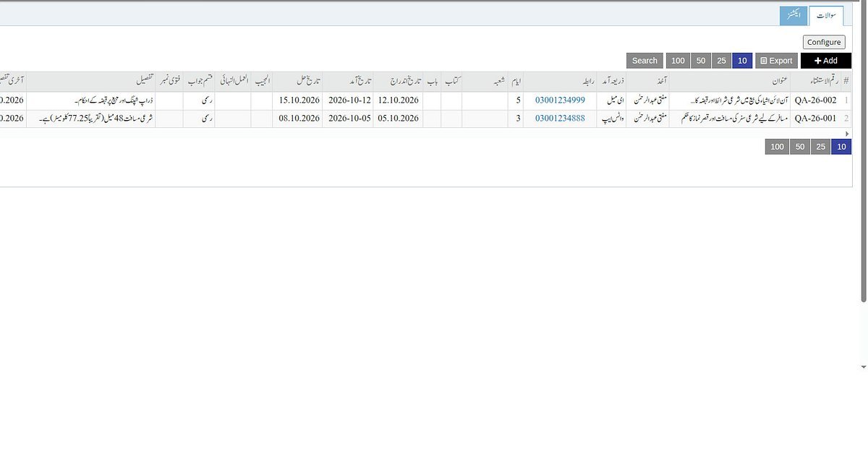Click arrival date 2026-10-05
This screenshot has height=452, width=868.
349,118
